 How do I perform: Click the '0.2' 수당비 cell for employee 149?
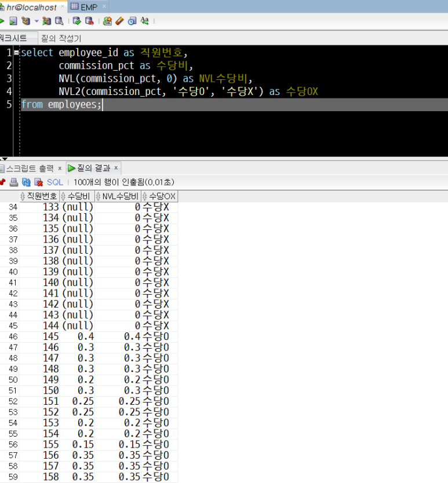click(x=77, y=379)
